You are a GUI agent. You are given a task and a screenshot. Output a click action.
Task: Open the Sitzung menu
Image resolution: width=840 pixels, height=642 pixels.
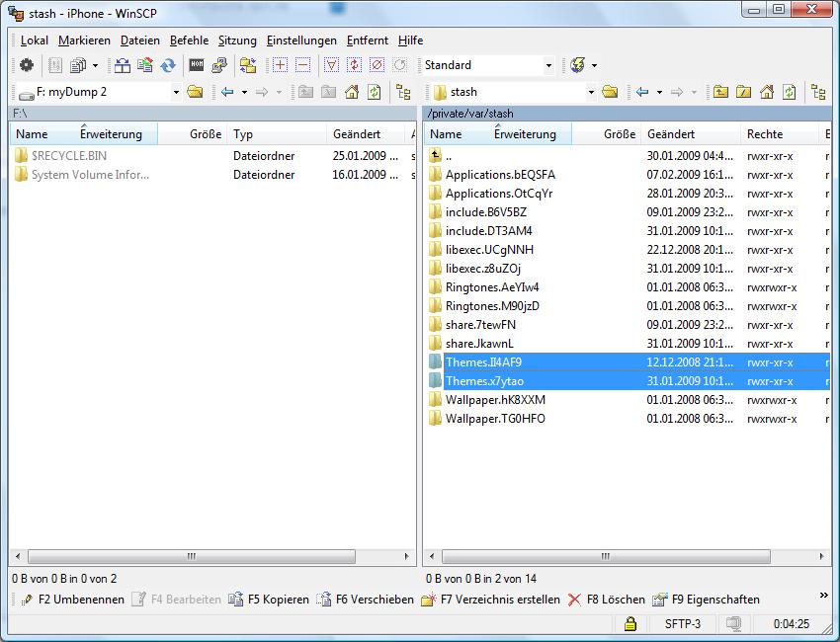point(237,40)
